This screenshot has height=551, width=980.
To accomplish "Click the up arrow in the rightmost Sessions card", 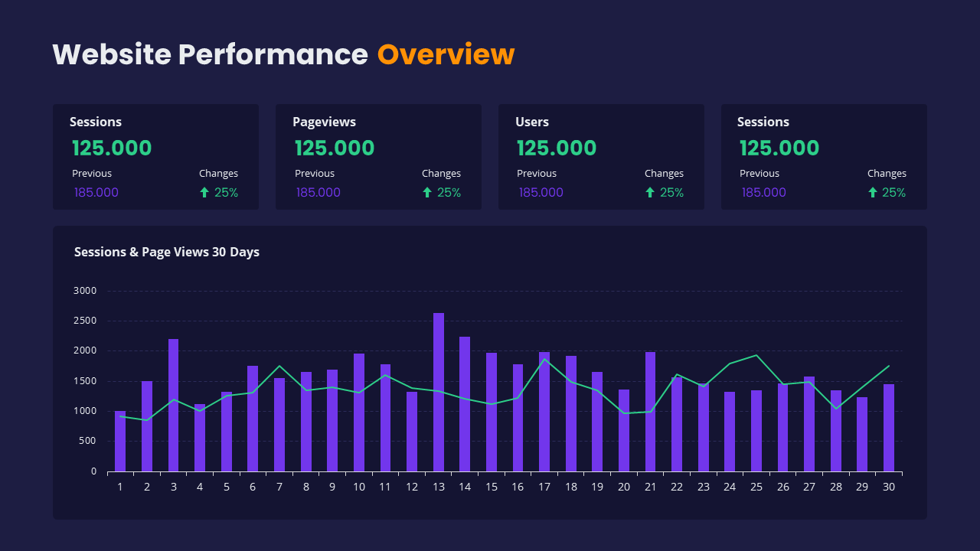I will pos(874,192).
